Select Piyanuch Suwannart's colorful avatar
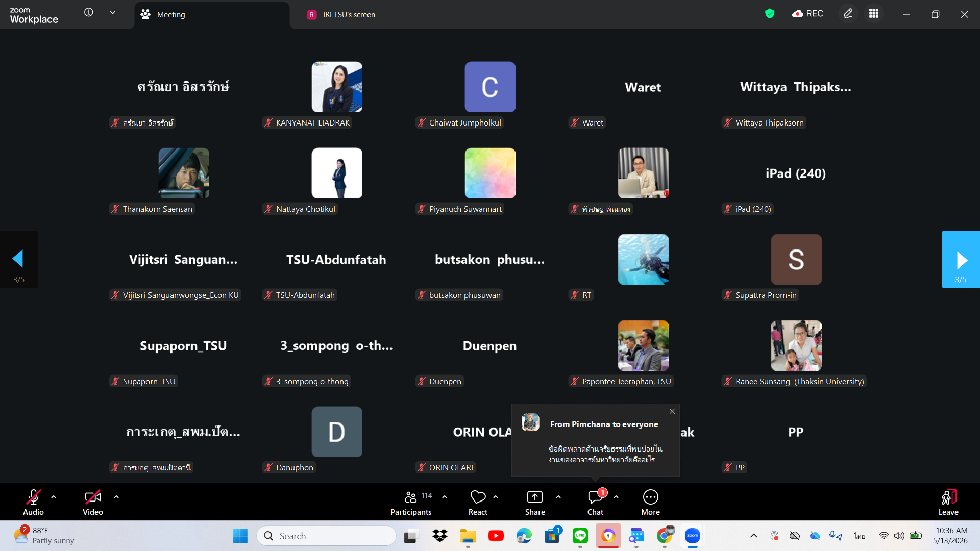980x551 pixels. [490, 173]
